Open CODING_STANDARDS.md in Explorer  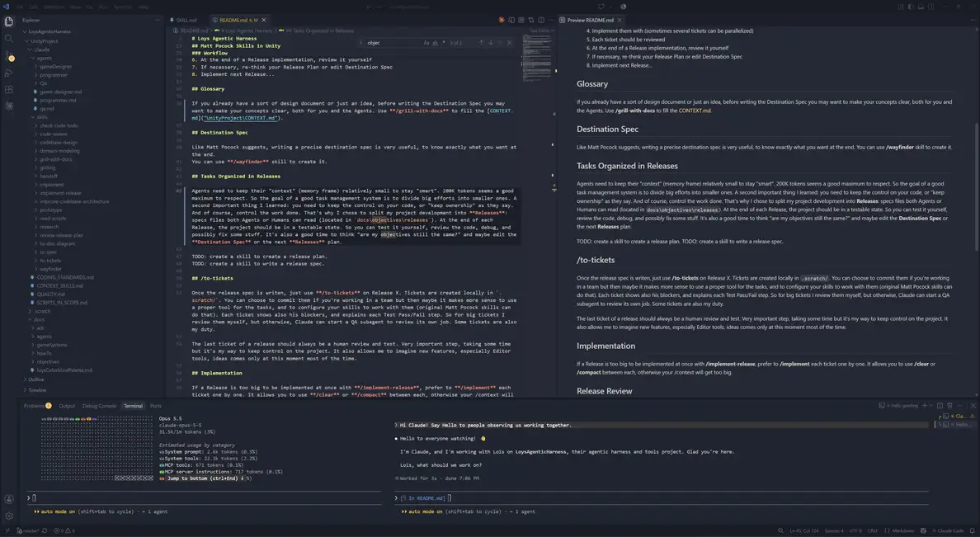(65, 277)
